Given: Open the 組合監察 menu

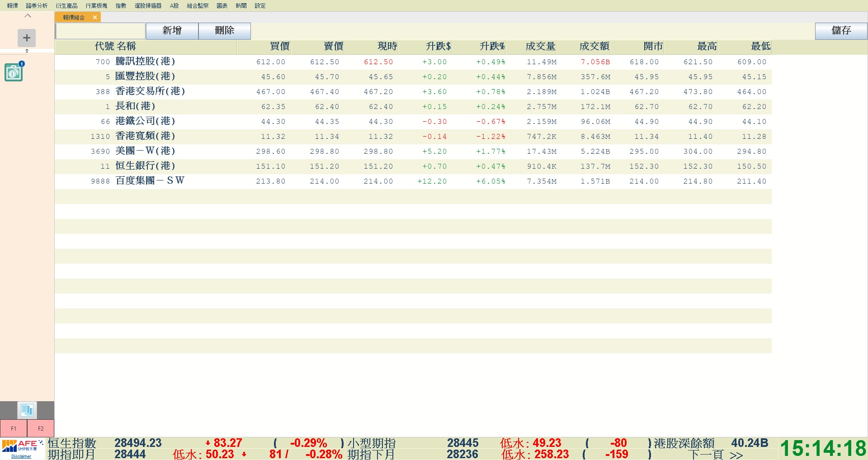Looking at the screenshot, I should [x=198, y=5].
